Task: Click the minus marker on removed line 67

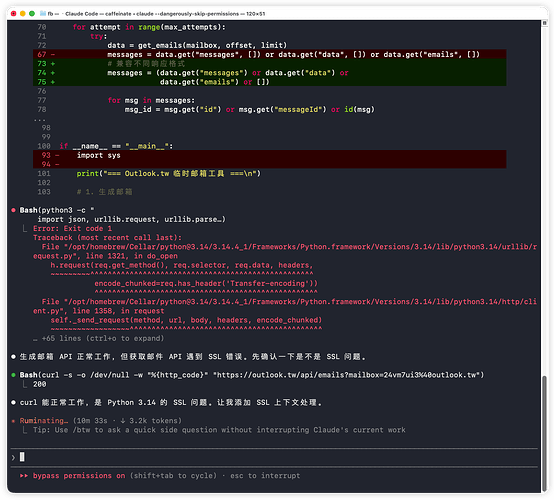Action: point(53,54)
